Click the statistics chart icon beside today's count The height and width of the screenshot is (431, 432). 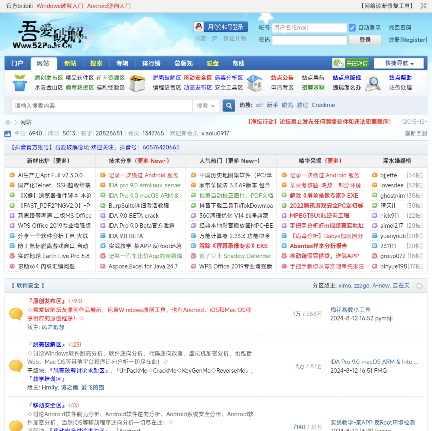[7, 134]
